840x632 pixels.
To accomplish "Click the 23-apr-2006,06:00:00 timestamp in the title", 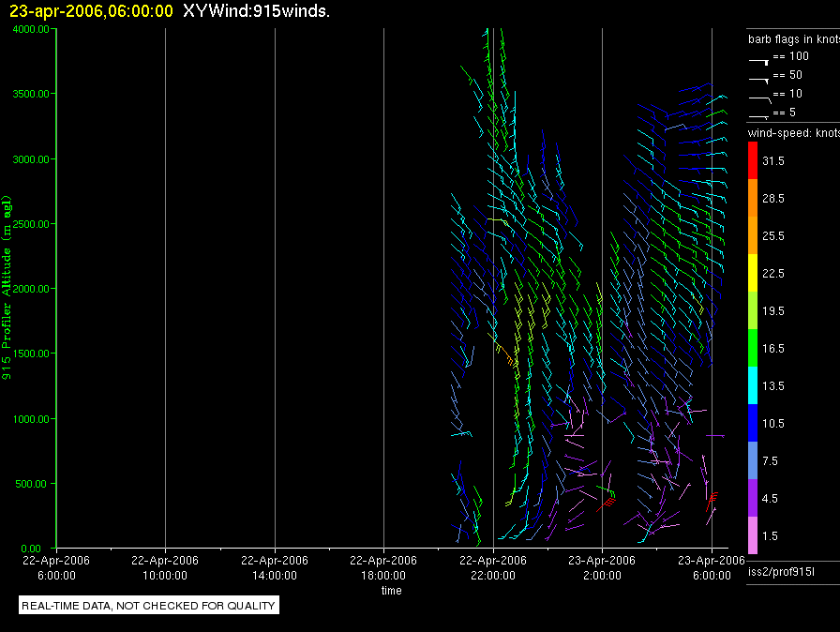I will (x=91, y=11).
